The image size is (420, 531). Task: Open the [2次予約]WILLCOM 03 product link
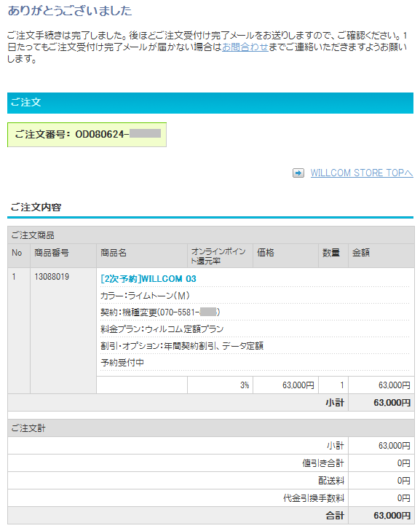[x=148, y=279]
